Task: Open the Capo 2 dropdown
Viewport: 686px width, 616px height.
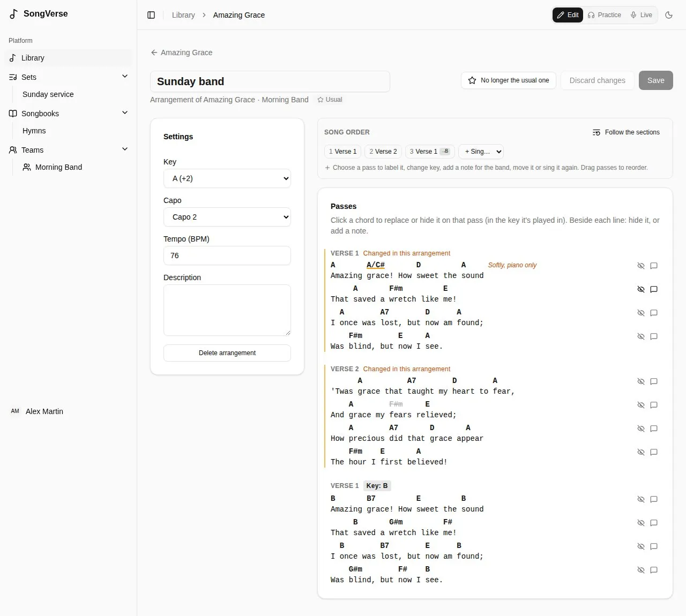Action: pyautogui.click(x=227, y=217)
